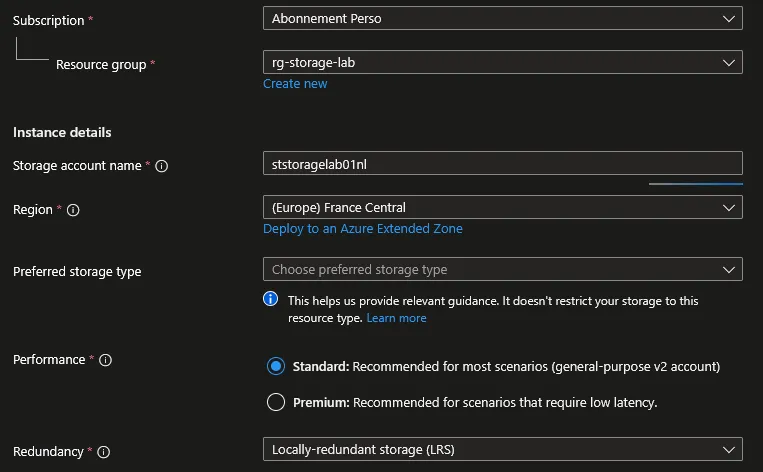
Task: Show the Performance info icon tooltip
Action: pos(106,360)
